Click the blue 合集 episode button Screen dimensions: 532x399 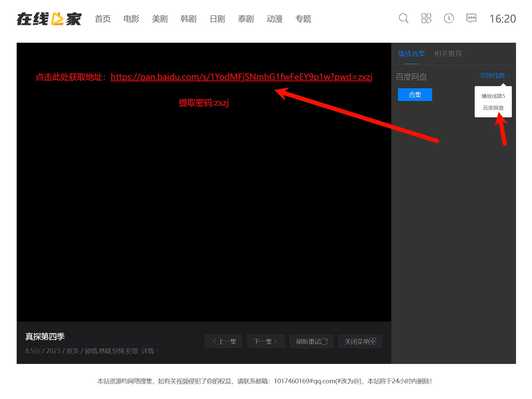point(415,95)
